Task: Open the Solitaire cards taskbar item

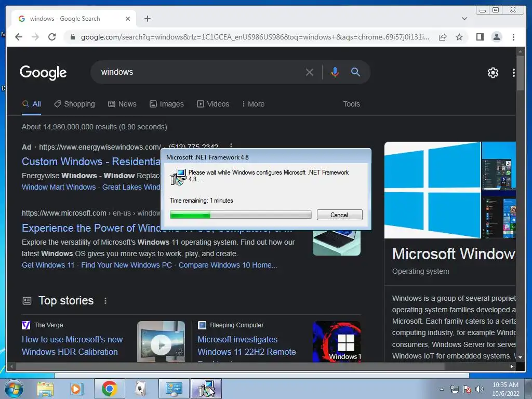Action: tap(141, 389)
